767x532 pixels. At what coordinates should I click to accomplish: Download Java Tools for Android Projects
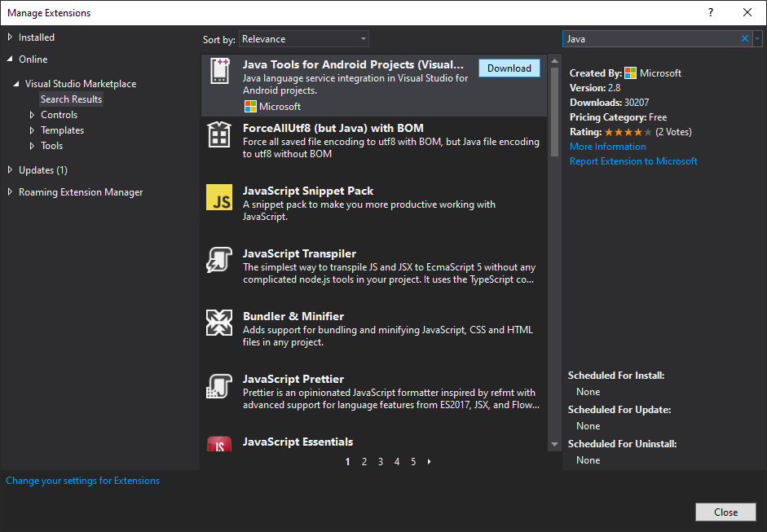click(509, 68)
